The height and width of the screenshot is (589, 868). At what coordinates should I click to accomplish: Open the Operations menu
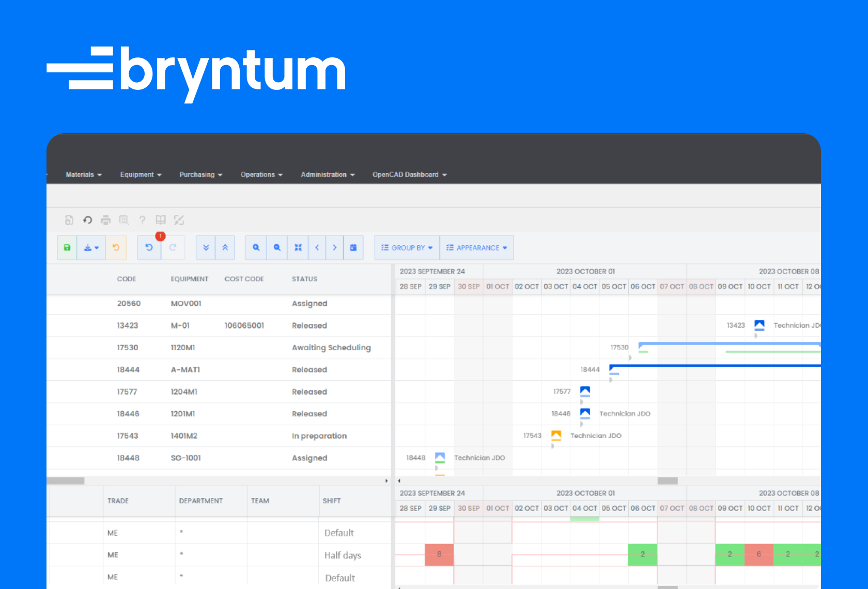[x=261, y=175]
